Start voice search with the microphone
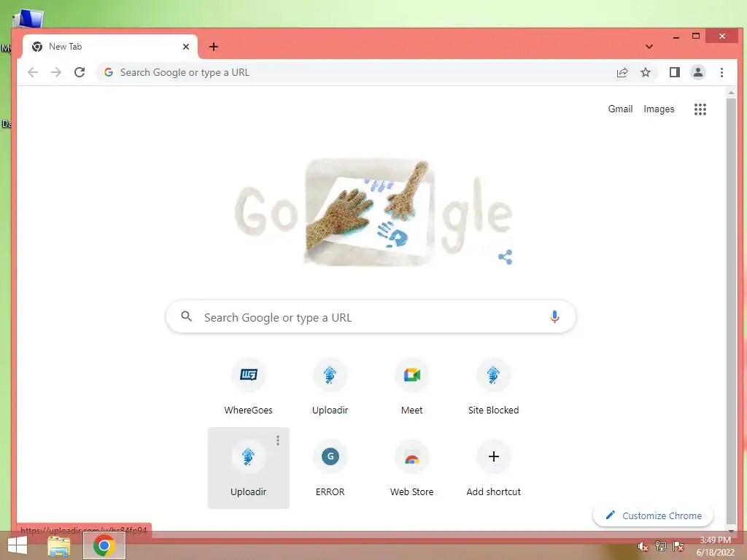The image size is (747, 560). [x=554, y=316]
